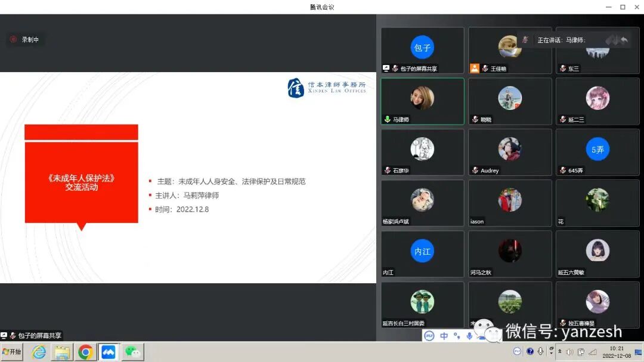Click the 录制中 recording indicator

point(25,39)
